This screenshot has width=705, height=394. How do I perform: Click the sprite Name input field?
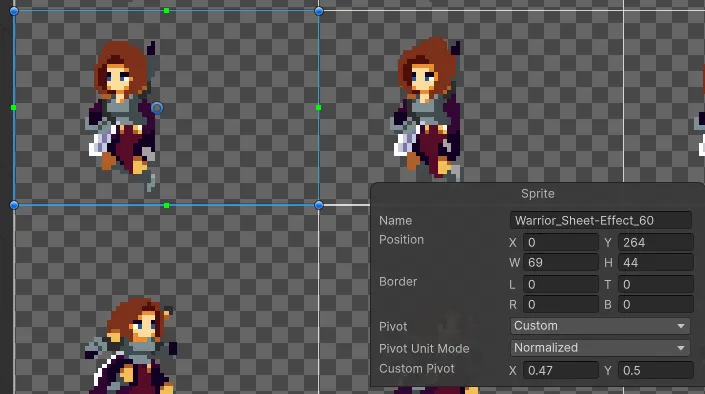[601, 220]
